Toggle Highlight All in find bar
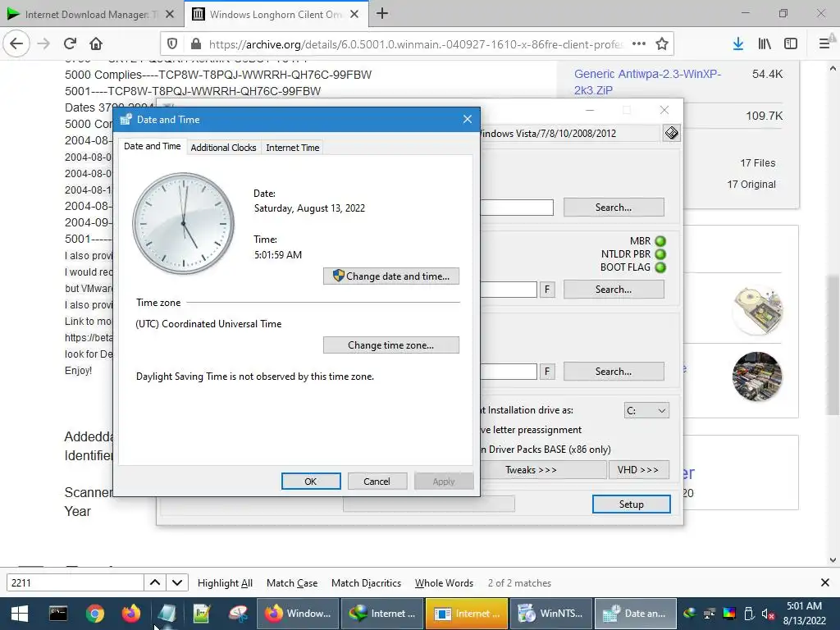The height and width of the screenshot is (630, 840). tap(225, 583)
